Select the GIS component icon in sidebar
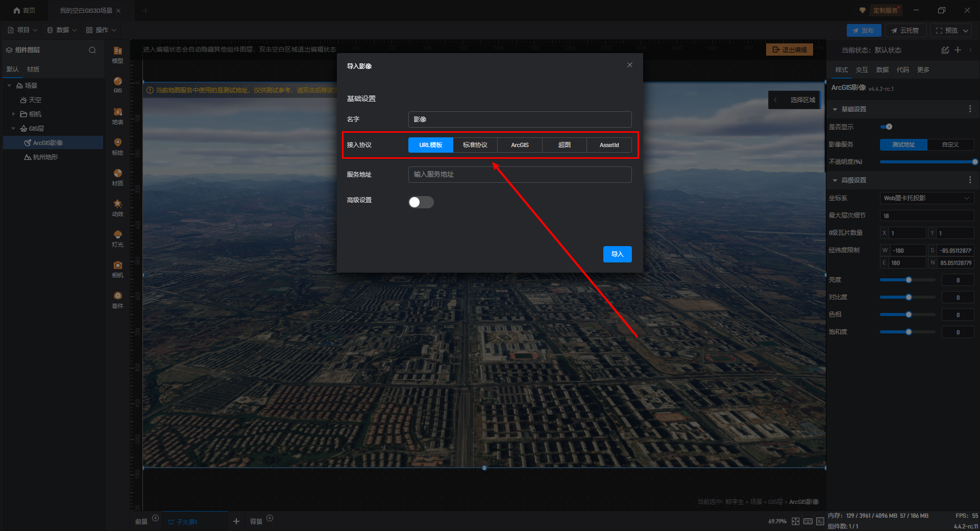Viewport: 980px width, 531px height. pos(117,84)
